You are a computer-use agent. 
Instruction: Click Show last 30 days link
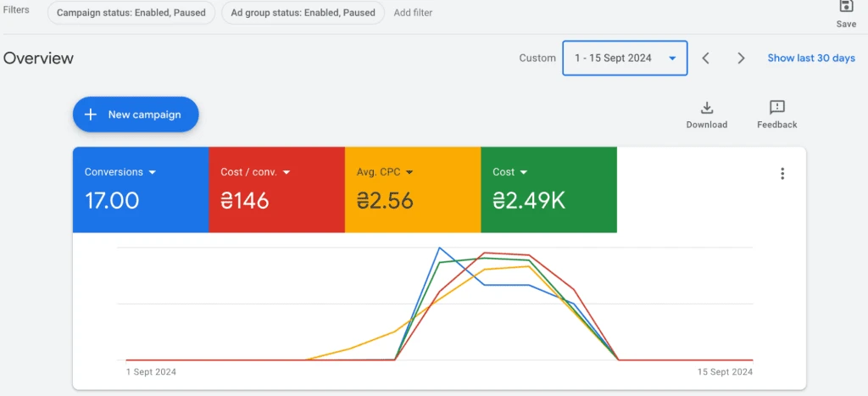811,59
